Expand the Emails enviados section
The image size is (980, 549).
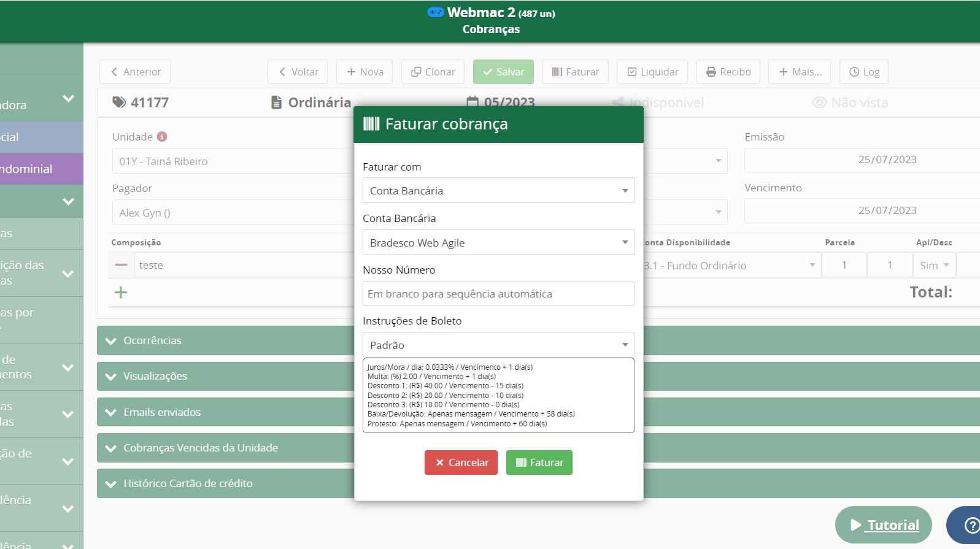[x=162, y=412]
